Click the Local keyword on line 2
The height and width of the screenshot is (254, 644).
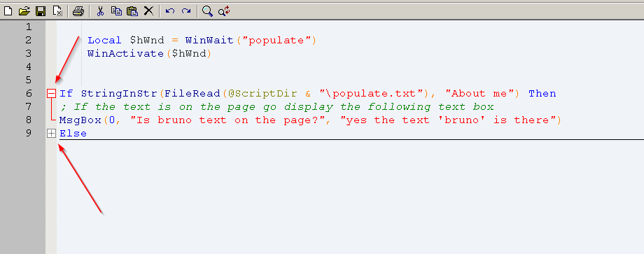105,40
